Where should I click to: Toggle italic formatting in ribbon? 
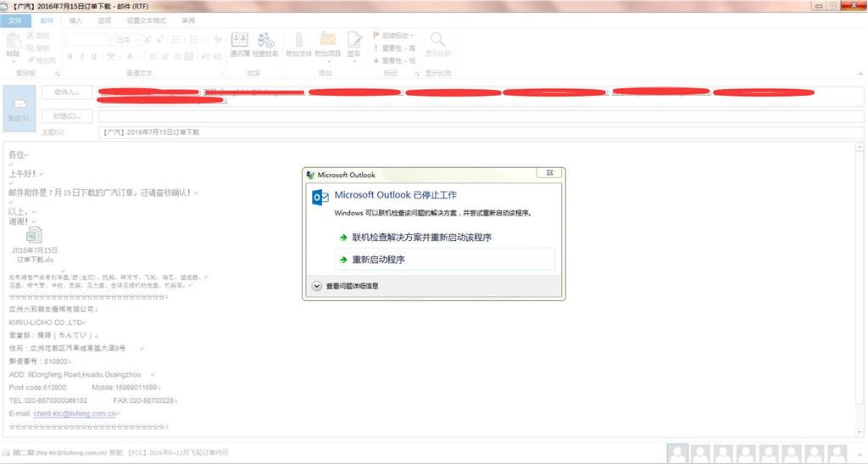82,57
